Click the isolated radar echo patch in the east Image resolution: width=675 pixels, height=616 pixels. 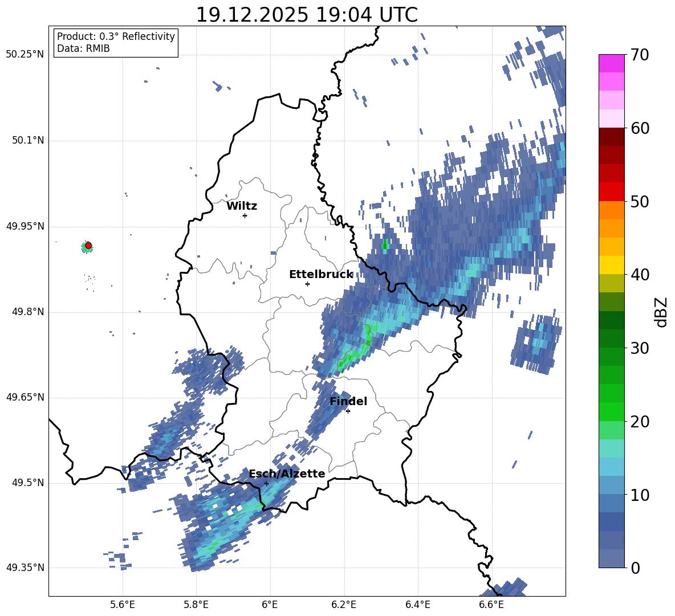[536, 344]
